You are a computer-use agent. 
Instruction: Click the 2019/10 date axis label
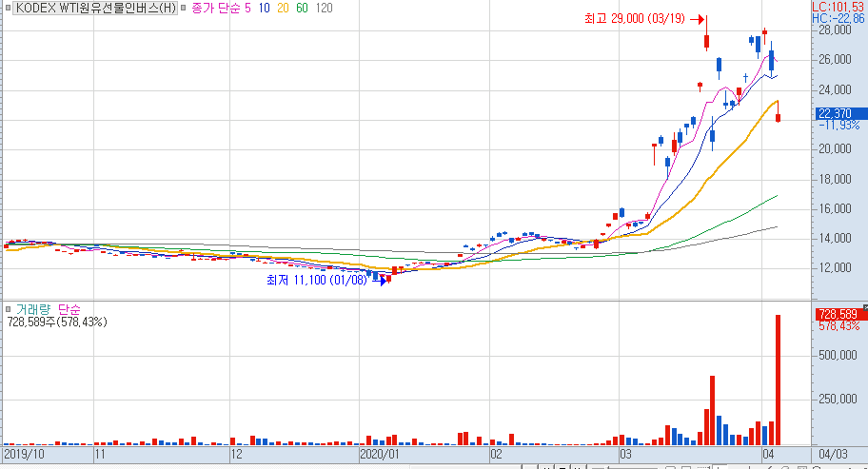click(x=24, y=455)
